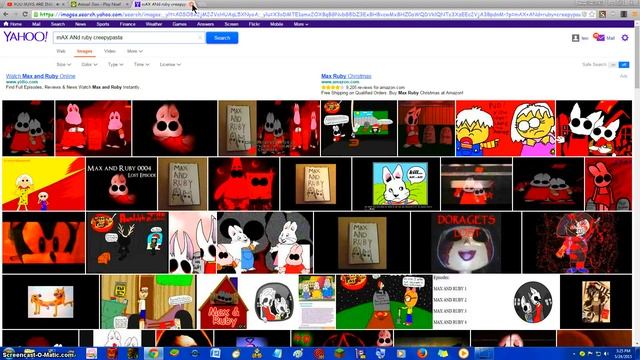Open the white bunny on green grass image
The height and width of the screenshot is (360, 640).
click(x=396, y=184)
